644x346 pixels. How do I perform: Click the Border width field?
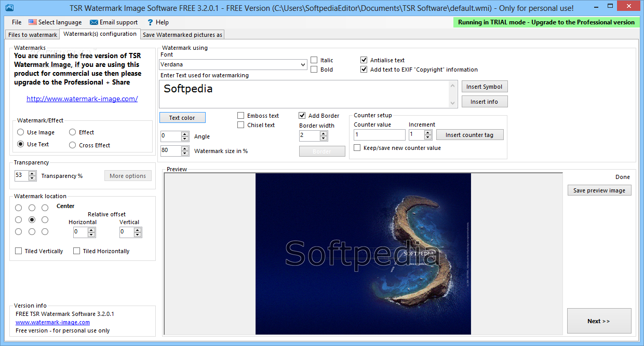pos(310,136)
